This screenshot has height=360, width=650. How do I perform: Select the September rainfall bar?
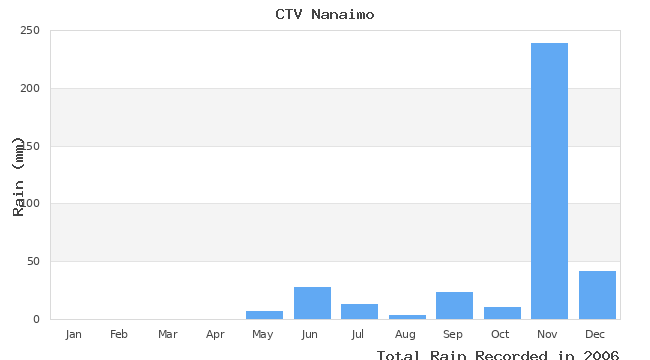click(454, 306)
